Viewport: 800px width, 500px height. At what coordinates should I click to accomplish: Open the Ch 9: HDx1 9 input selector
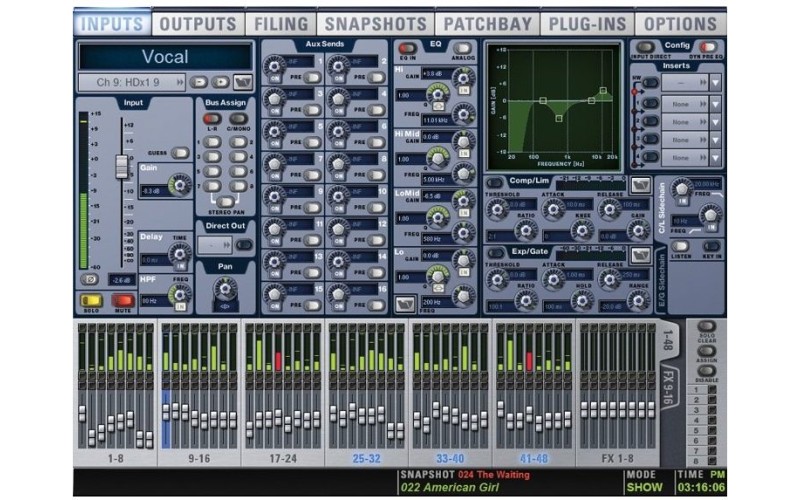click(x=132, y=82)
